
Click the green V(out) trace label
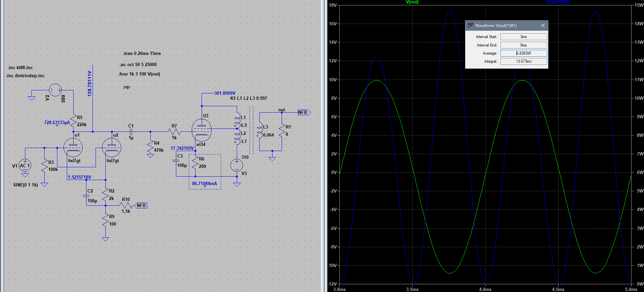coord(412,2)
